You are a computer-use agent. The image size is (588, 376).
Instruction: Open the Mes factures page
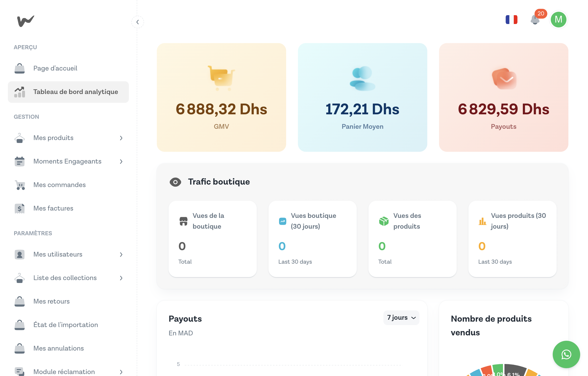coord(53,208)
